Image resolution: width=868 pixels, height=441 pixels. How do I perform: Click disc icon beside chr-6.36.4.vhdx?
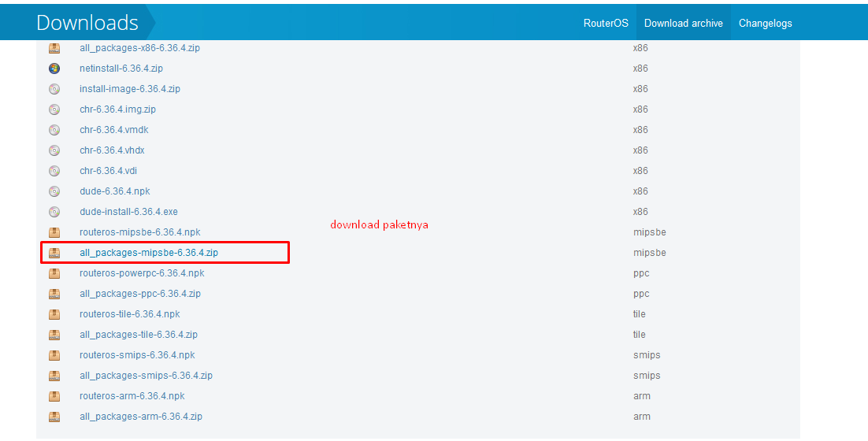54,150
